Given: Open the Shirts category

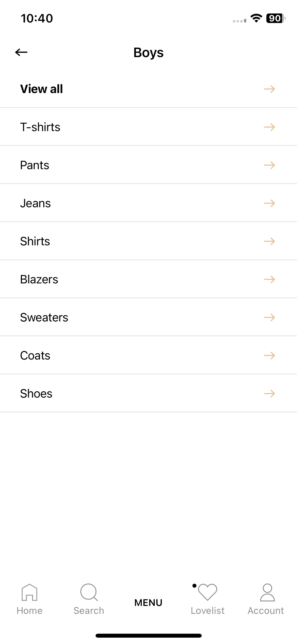Looking at the screenshot, I should pyautogui.click(x=148, y=241).
